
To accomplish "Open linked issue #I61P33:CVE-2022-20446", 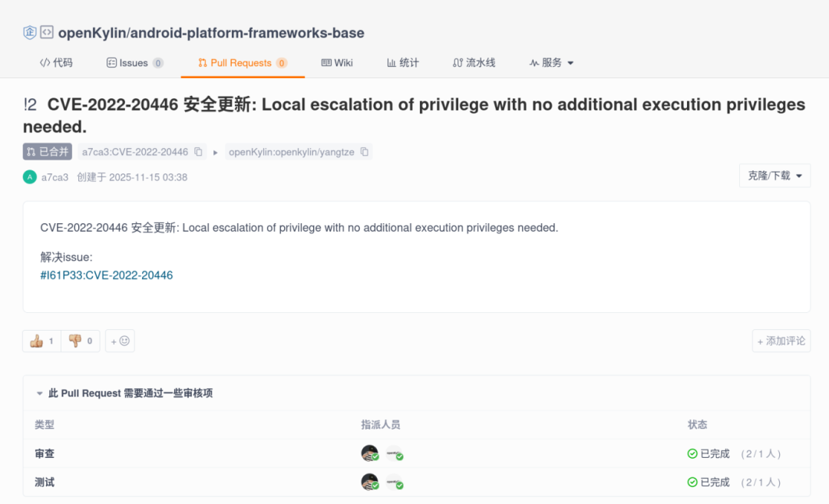I will 107,275.
